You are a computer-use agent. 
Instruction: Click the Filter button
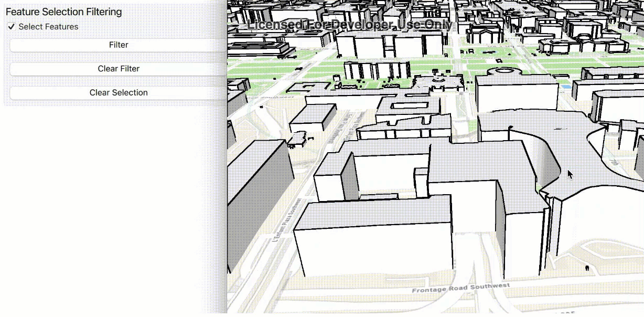click(118, 45)
